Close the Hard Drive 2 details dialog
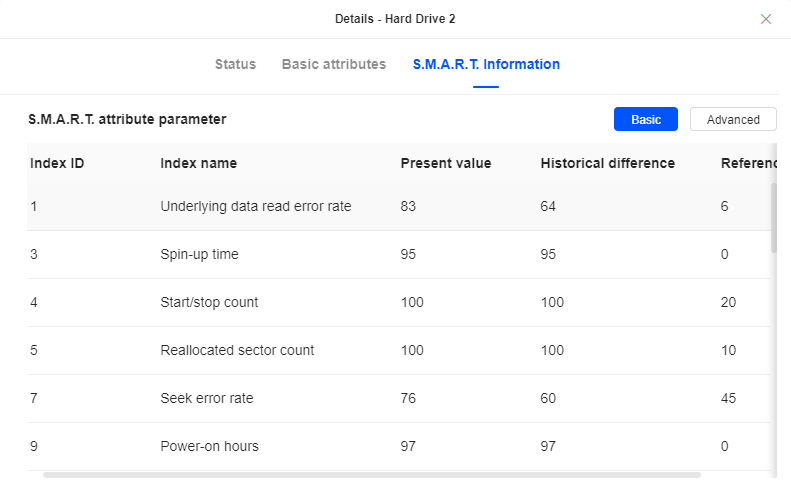 click(766, 19)
